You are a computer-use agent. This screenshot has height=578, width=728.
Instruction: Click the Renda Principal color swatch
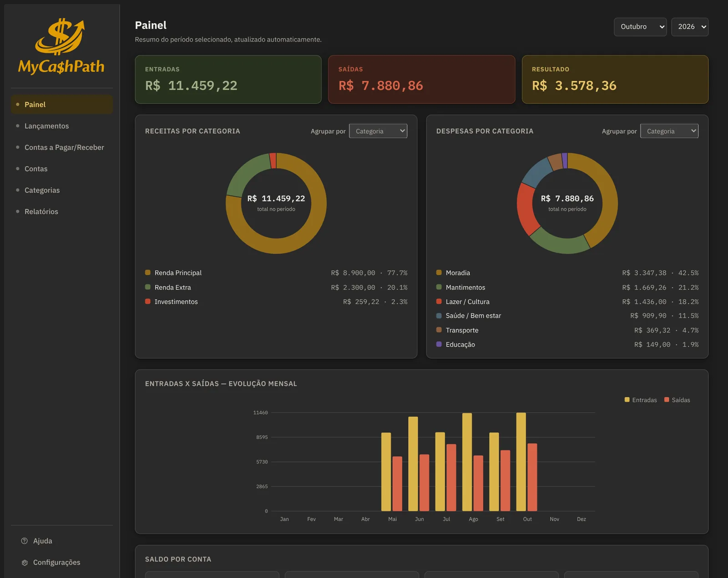pyautogui.click(x=148, y=272)
